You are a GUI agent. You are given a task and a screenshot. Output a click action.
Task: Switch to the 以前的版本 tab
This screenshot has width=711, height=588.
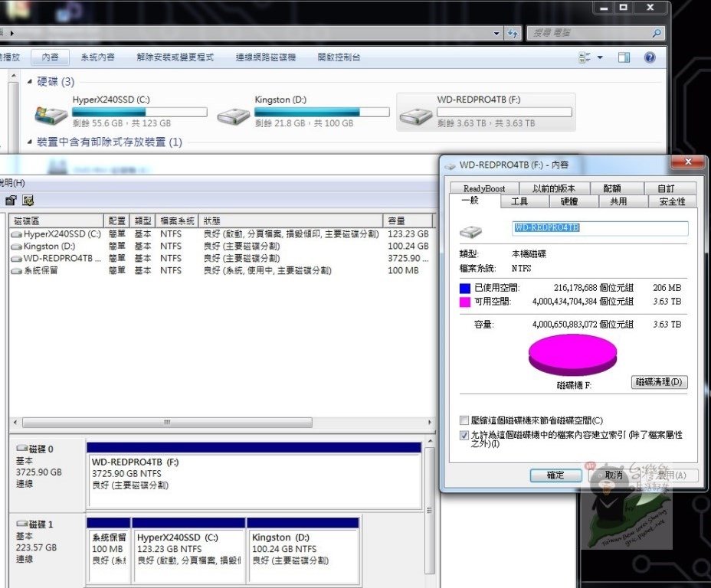pyautogui.click(x=554, y=188)
